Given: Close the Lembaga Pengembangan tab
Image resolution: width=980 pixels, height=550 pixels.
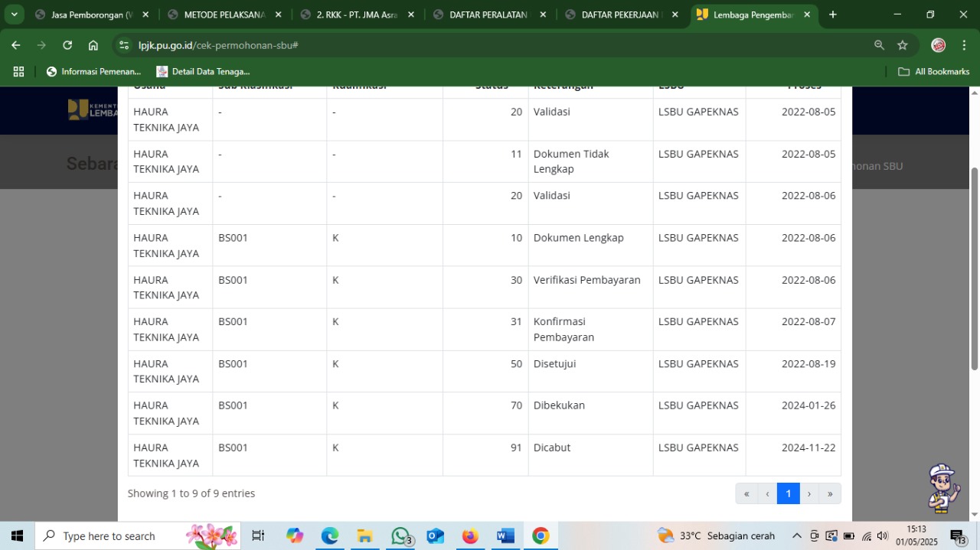Looking at the screenshot, I should pyautogui.click(x=807, y=15).
